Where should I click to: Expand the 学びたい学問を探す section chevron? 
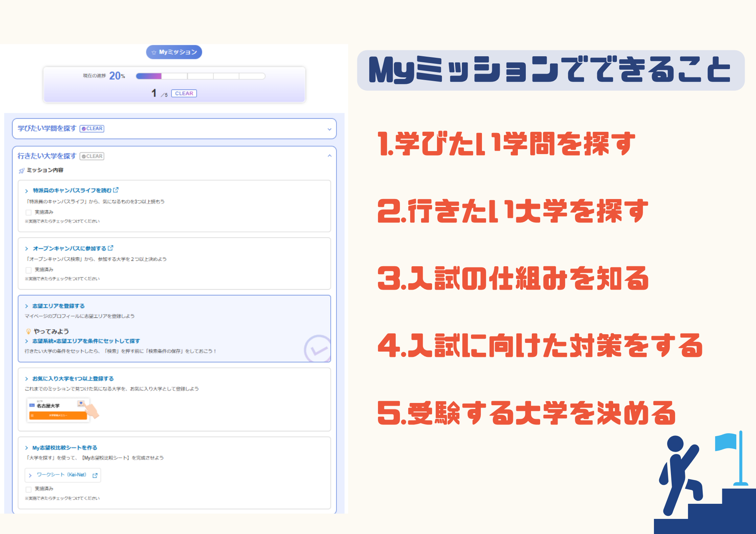tap(329, 129)
